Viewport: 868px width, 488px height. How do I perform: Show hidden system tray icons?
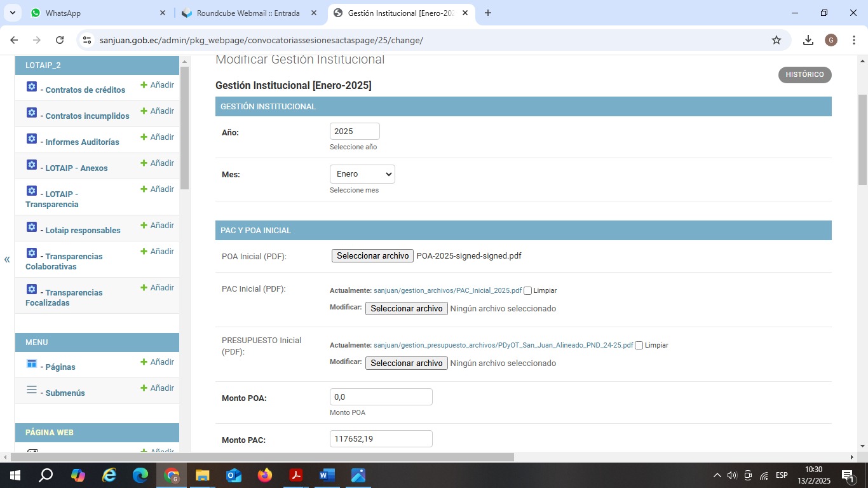pyautogui.click(x=717, y=475)
